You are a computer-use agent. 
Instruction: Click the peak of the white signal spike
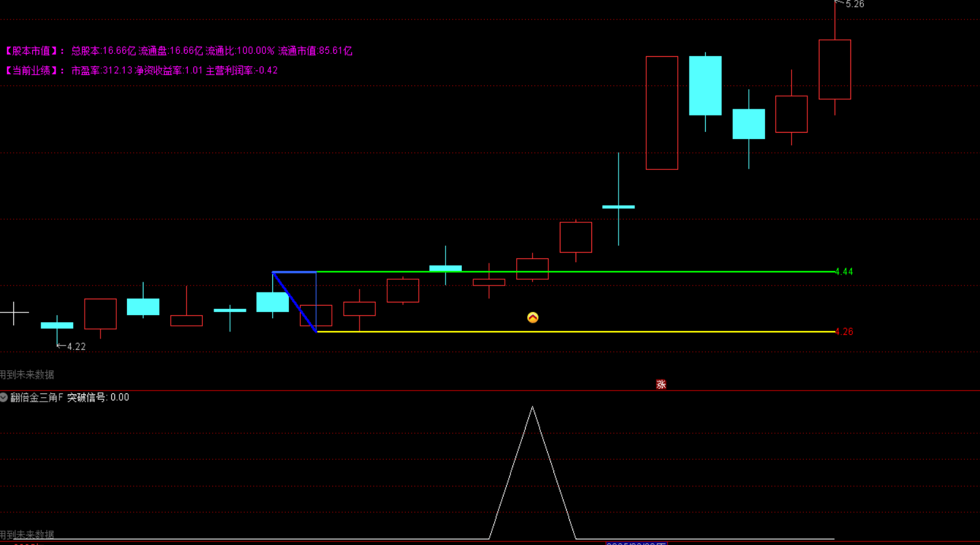pyautogui.click(x=533, y=407)
